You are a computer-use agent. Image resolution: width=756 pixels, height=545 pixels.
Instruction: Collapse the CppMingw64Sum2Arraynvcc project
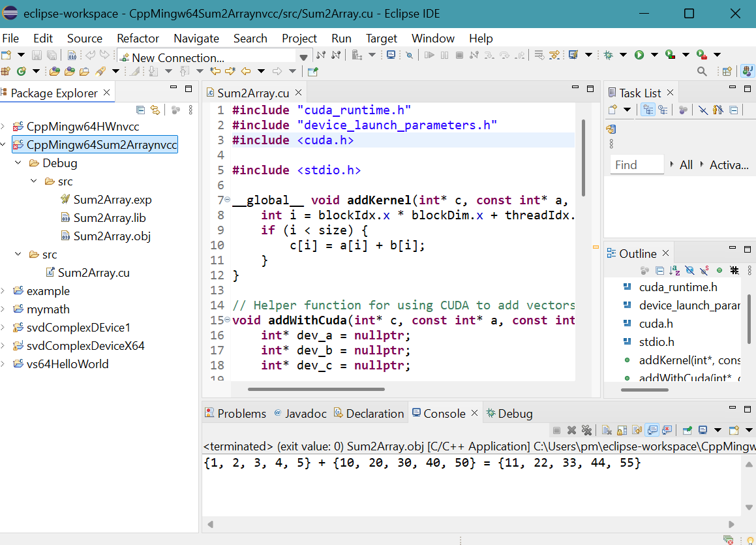[x=3, y=145]
